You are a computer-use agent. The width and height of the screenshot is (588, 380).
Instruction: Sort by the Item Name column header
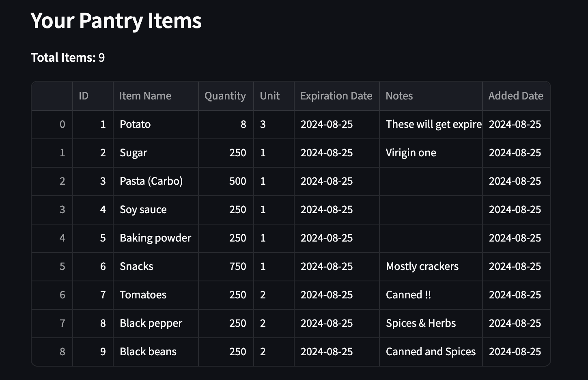[x=145, y=96]
